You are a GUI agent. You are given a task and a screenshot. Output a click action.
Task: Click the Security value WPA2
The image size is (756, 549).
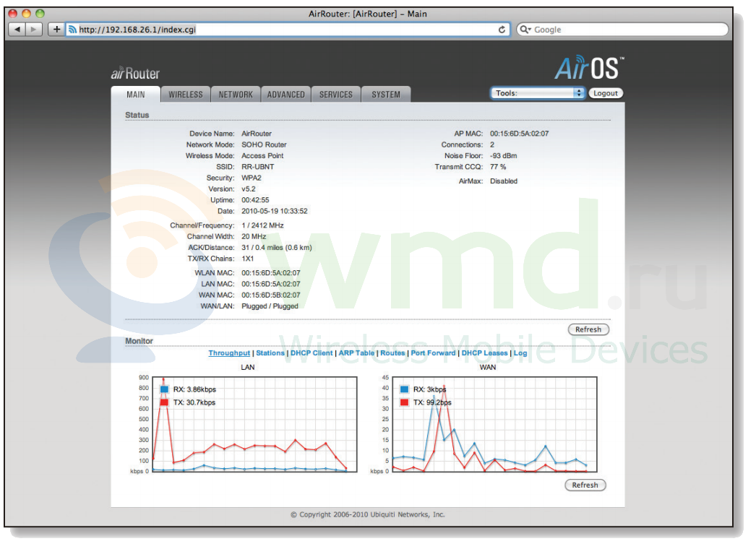tap(252, 178)
